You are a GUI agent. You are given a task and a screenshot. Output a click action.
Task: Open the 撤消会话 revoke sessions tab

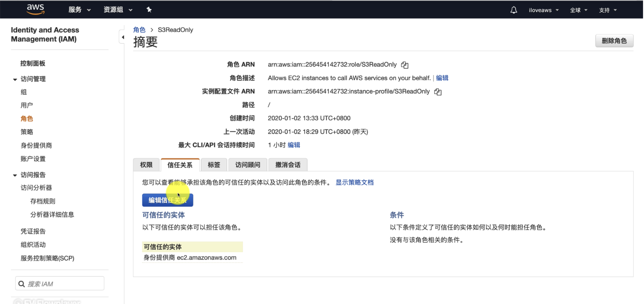tap(288, 165)
